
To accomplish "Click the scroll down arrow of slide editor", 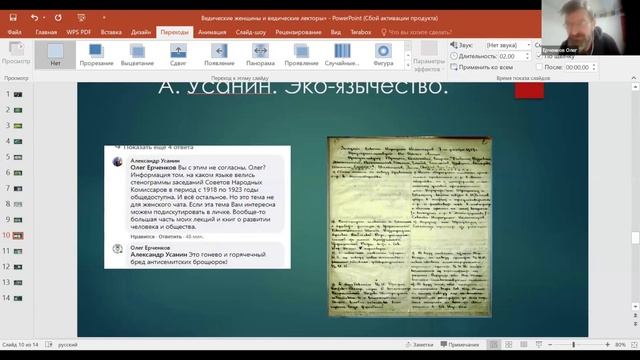I will click(635, 307).
